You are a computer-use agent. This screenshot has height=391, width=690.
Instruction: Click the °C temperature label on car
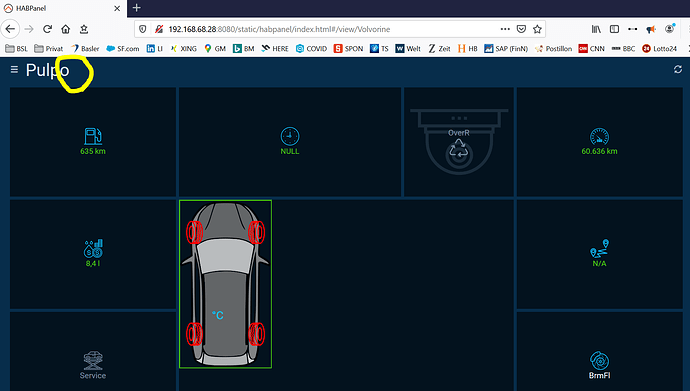218,315
